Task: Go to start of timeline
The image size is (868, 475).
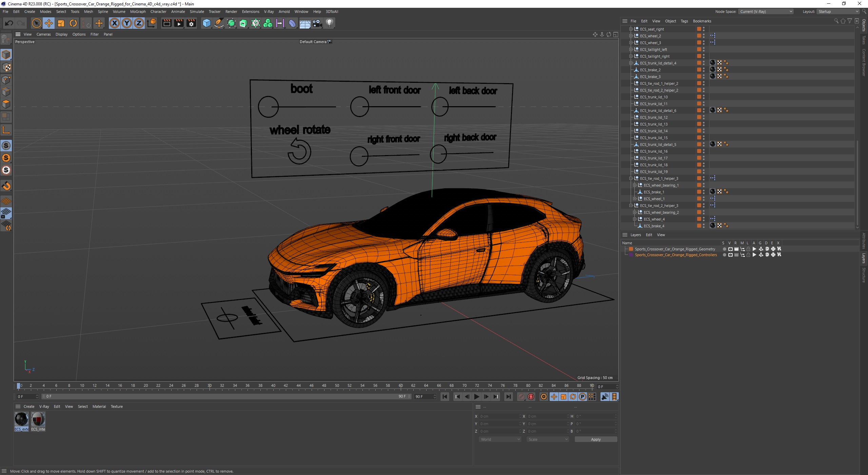Action: [x=445, y=397]
